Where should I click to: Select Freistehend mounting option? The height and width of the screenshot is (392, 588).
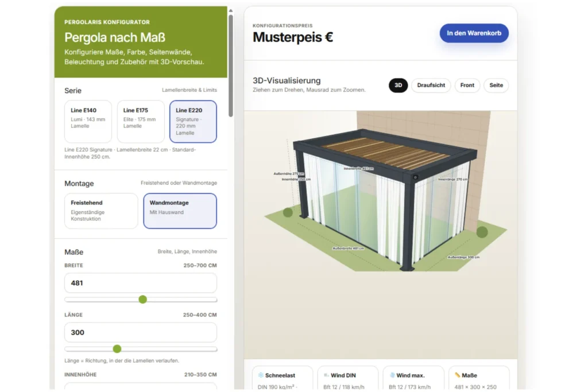[x=101, y=211]
